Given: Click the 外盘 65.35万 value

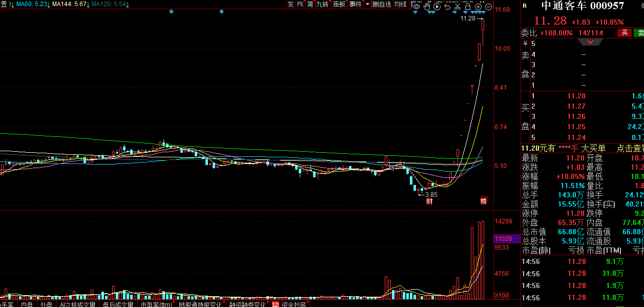Looking at the screenshot, I should pyautogui.click(x=571, y=222).
